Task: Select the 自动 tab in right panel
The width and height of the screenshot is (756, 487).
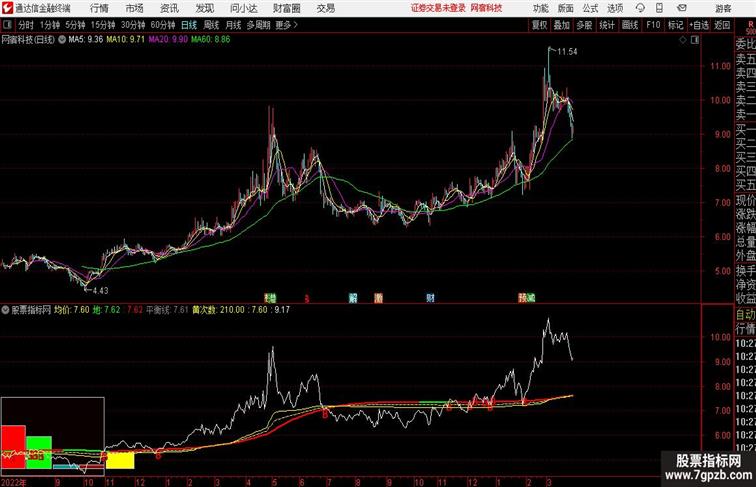Action: 745,315
